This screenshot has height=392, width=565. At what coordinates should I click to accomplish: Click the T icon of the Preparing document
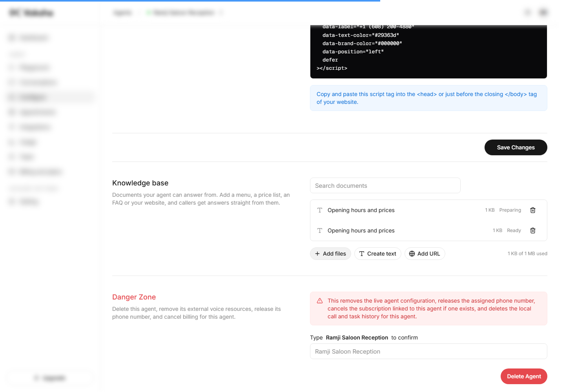pyautogui.click(x=320, y=210)
